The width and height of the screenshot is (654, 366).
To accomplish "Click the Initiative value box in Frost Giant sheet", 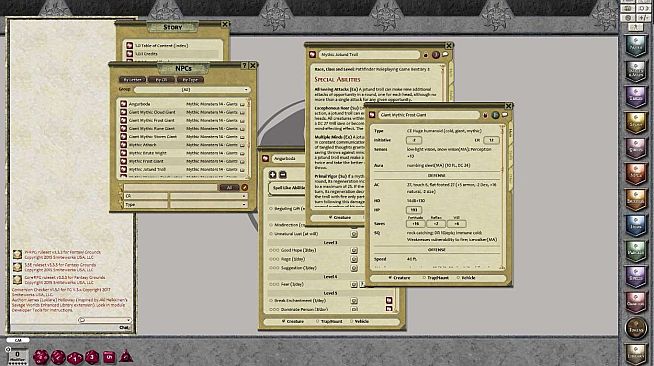I will [x=414, y=140].
